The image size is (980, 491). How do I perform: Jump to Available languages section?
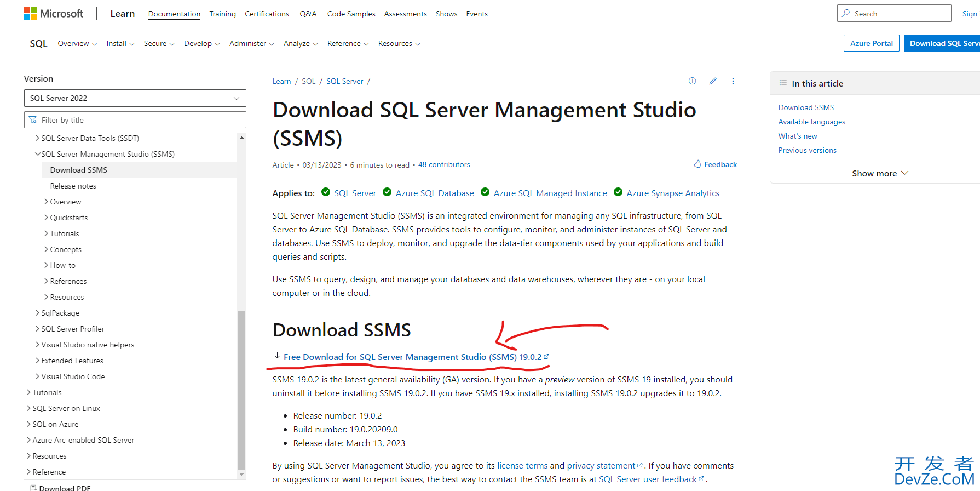(x=811, y=122)
